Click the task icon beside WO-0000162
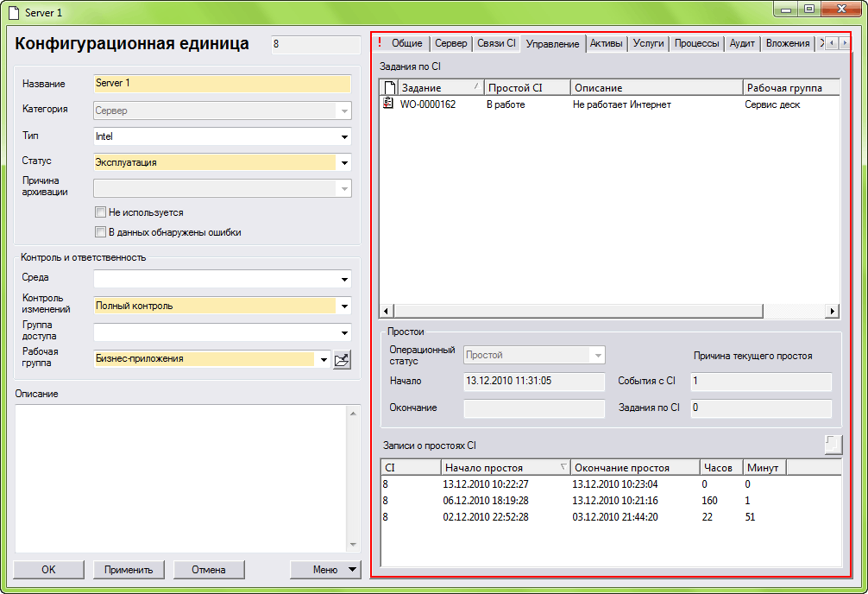 coord(388,104)
